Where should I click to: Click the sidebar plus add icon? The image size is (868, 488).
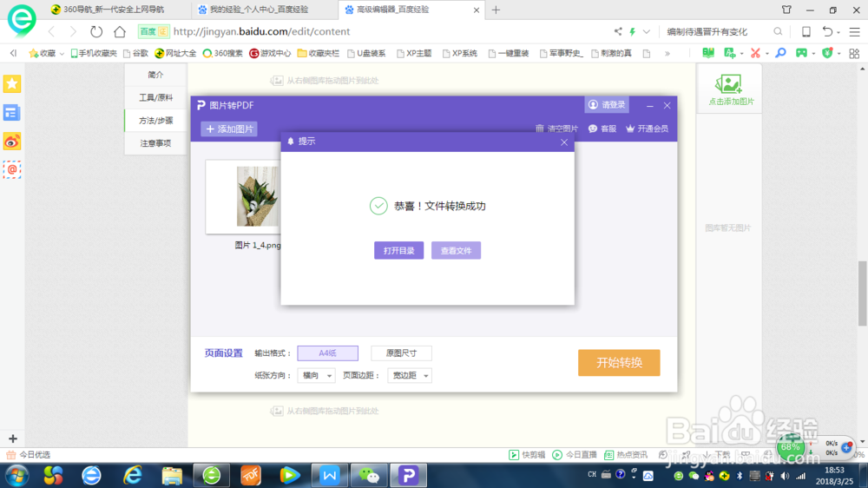pos(13,439)
